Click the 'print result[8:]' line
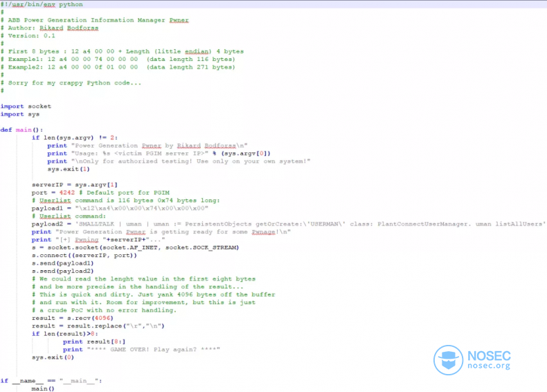Viewport: 547px width, 392px height. (94, 341)
